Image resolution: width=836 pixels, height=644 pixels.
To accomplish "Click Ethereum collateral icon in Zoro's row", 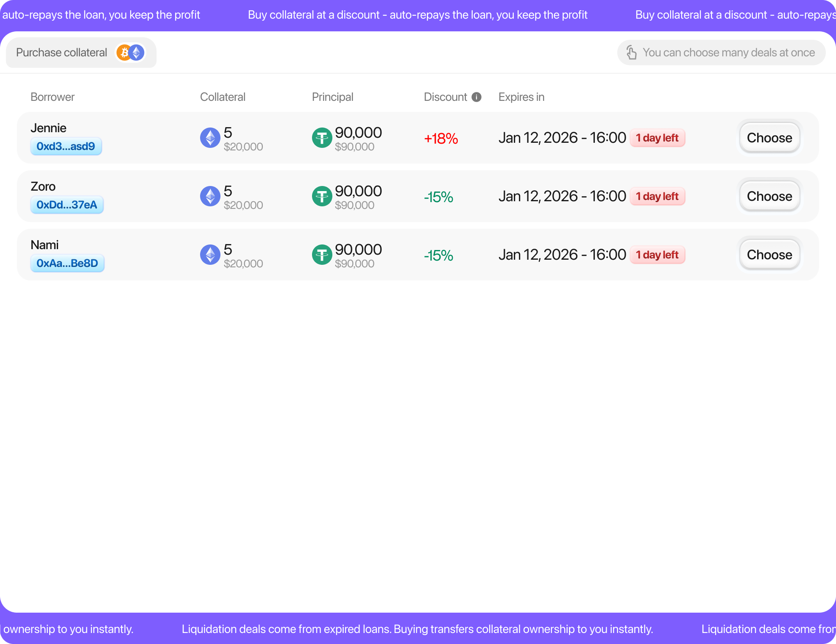I will point(210,196).
